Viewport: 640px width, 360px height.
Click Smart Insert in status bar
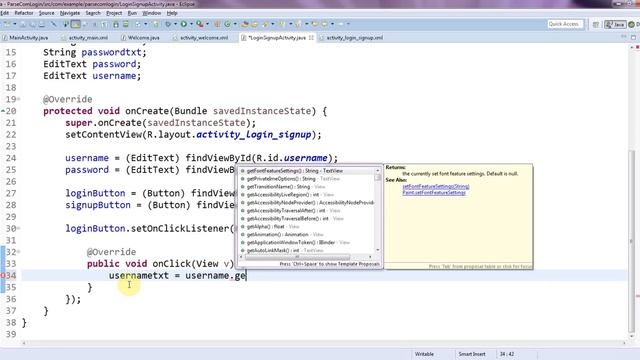point(472,354)
